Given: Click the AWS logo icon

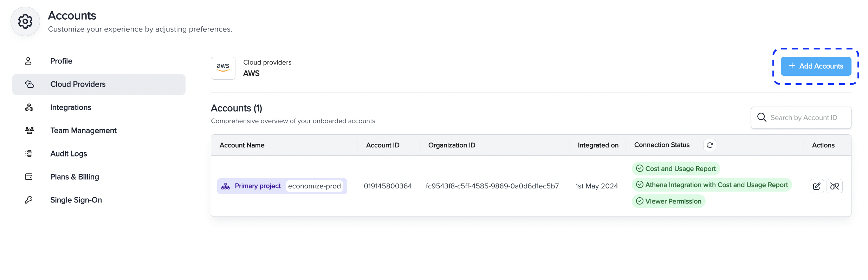Looking at the screenshot, I should 223,68.
